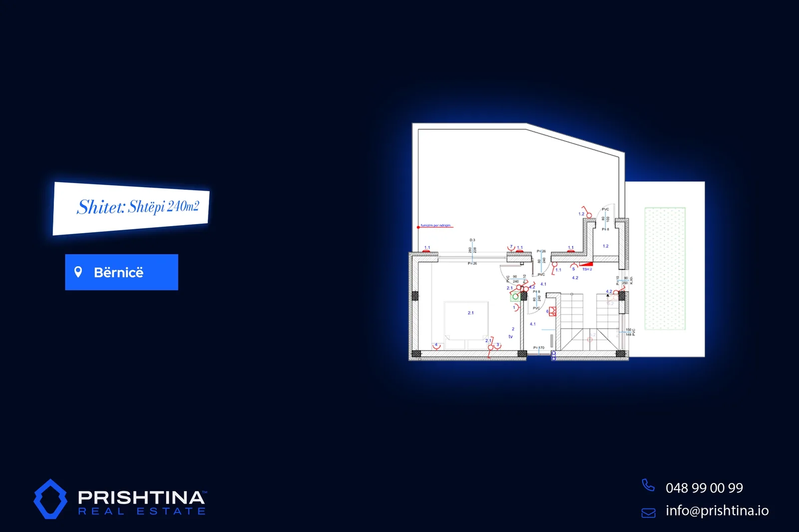
Task: Click the Prishtina hexagon logo icon
Action: click(50, 499)
